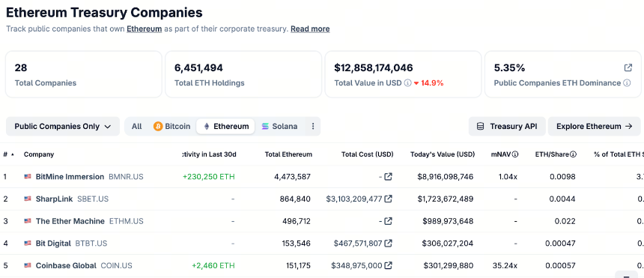Sort by Today's Value (USD) header
Image resolution: width=644 pixels, height=278 pixels.
tap(443, 154)
